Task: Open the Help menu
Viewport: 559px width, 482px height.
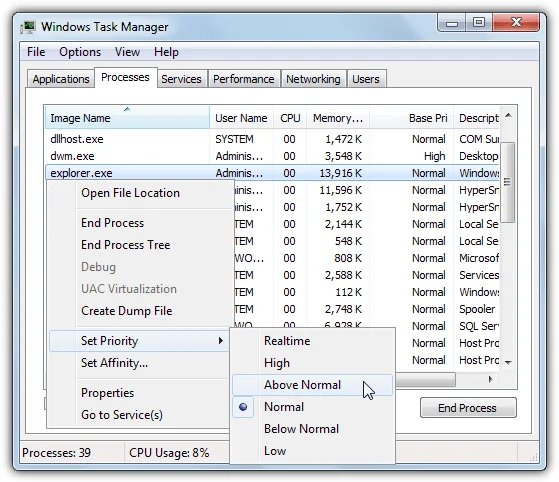Action: coord(166,52)
